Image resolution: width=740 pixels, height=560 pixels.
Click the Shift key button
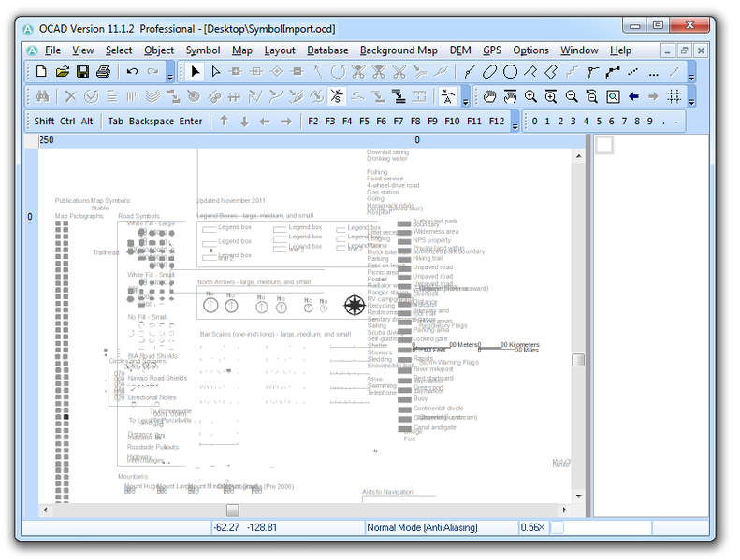click(44, 122)
